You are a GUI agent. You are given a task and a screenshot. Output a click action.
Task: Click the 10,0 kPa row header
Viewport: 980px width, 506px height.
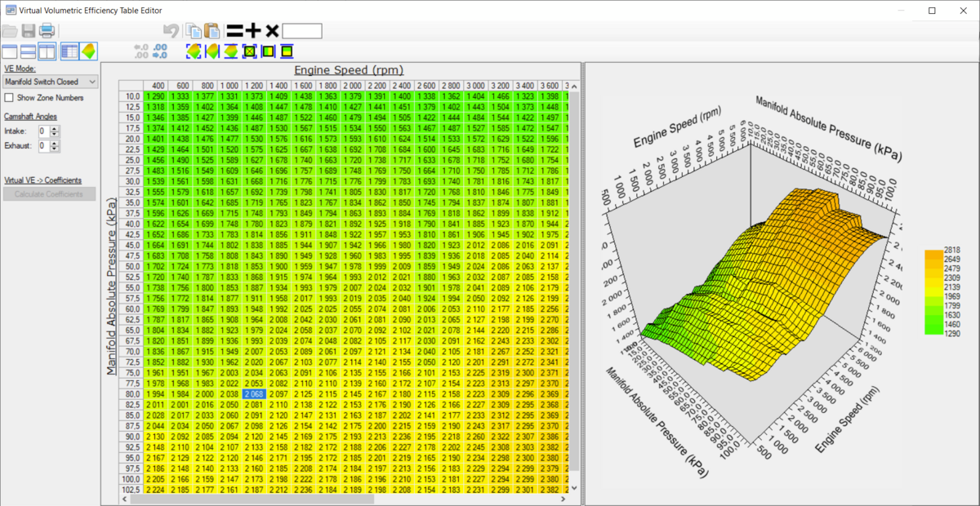(x=131, y=96)
